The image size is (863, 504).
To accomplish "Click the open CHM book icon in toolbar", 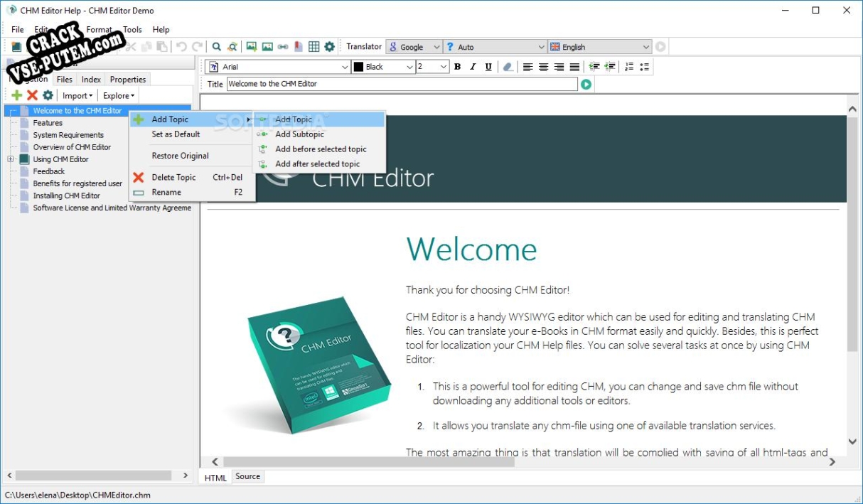I will [x=16, y=47].
